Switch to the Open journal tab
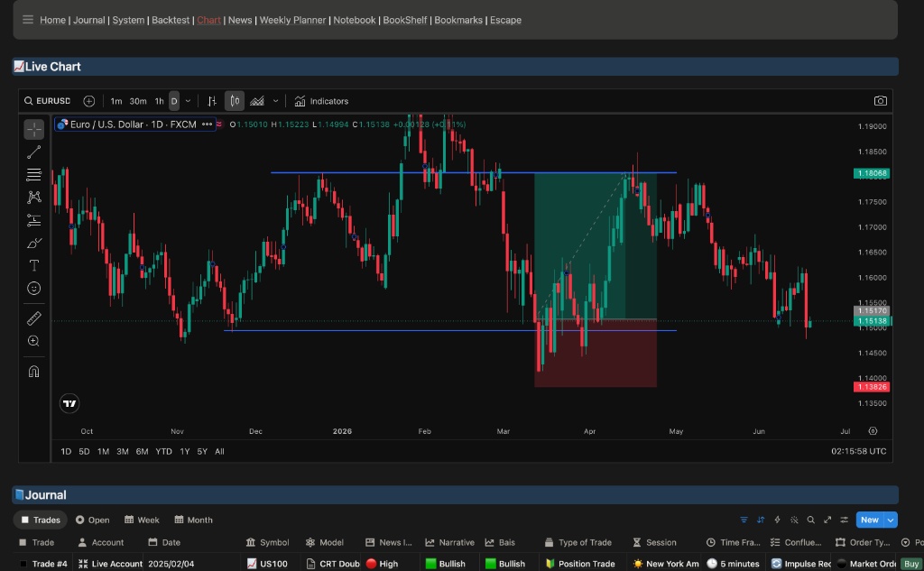 pyautogui.click(x=93, y=520)
